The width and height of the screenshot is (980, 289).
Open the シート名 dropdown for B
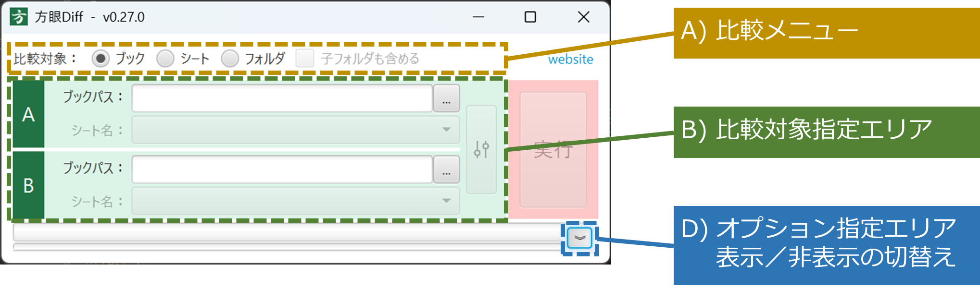[295, 201]
